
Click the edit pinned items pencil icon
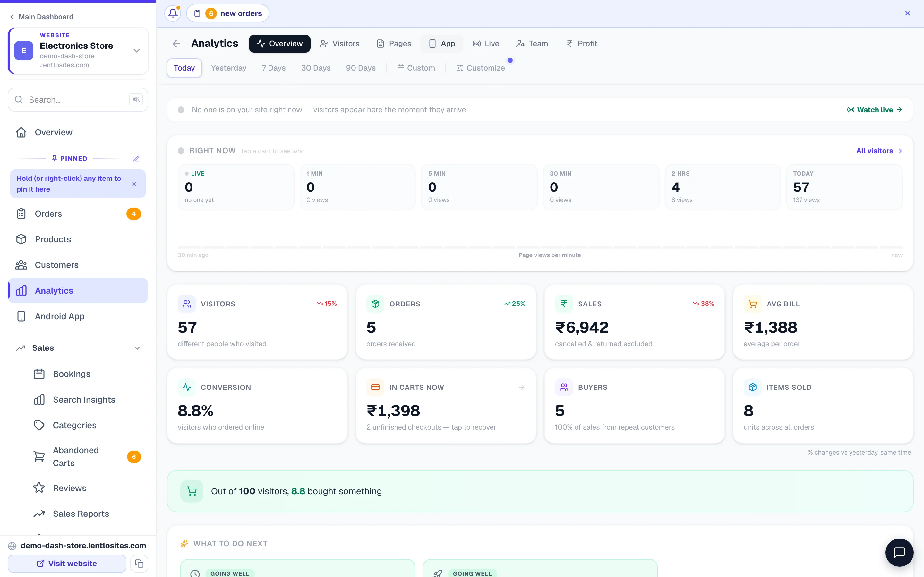click(x=136, y=158)
